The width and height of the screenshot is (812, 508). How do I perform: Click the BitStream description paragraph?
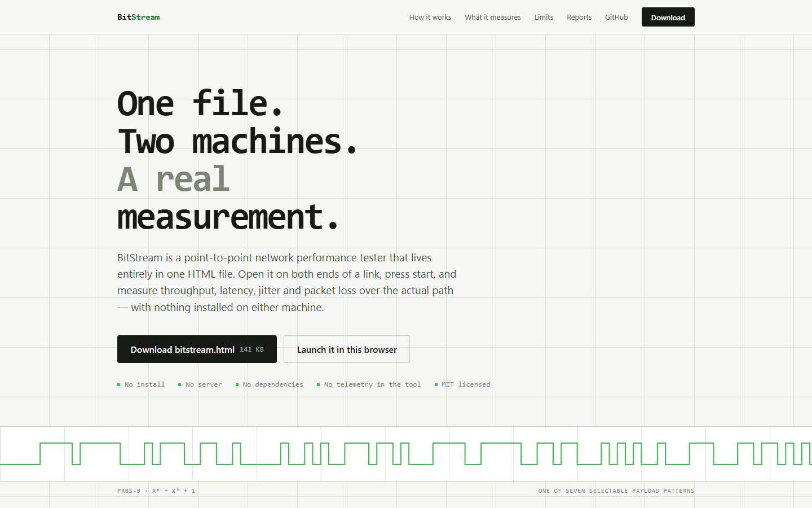[287, 282]
